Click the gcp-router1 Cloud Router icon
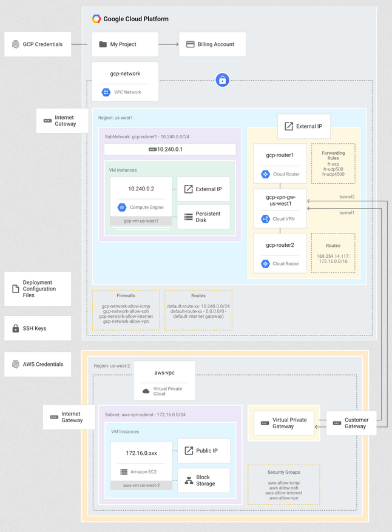 point(265,174)
